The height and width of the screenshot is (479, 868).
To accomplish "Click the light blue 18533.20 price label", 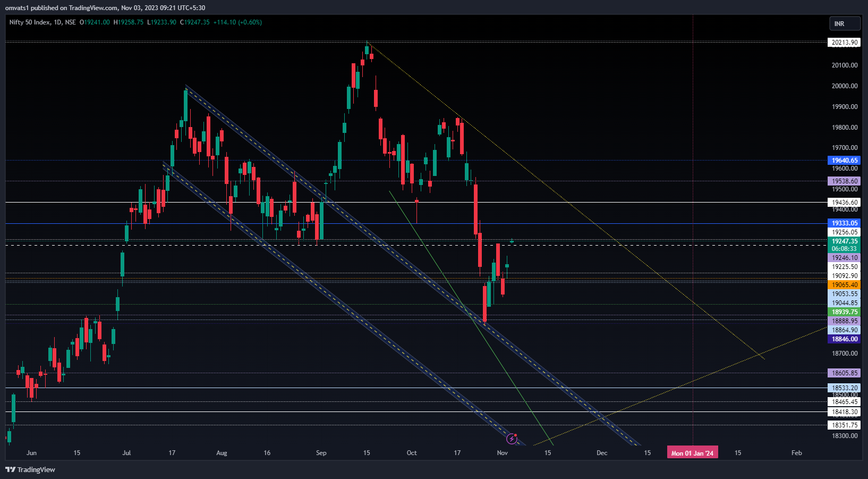I will pyautogui.click(x=844, y=388).
